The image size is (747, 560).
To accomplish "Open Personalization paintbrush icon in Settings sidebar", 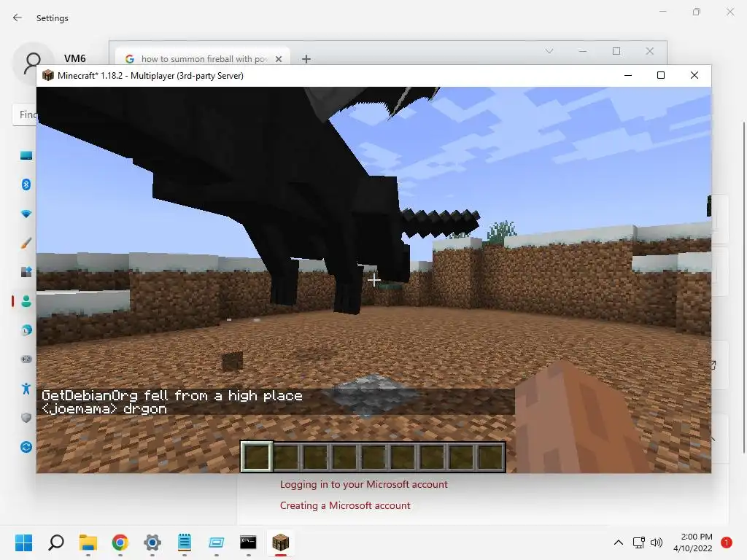I will click(26, 243).
